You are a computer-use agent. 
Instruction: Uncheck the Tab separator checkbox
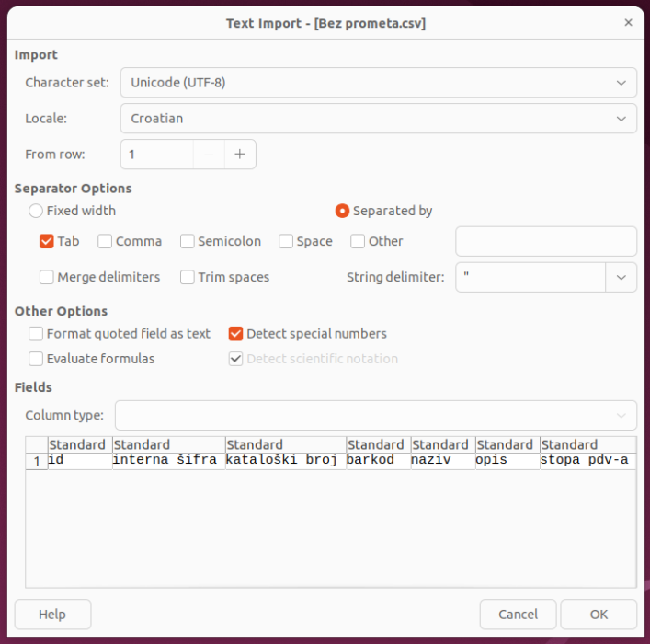click(x=46, y=241)
